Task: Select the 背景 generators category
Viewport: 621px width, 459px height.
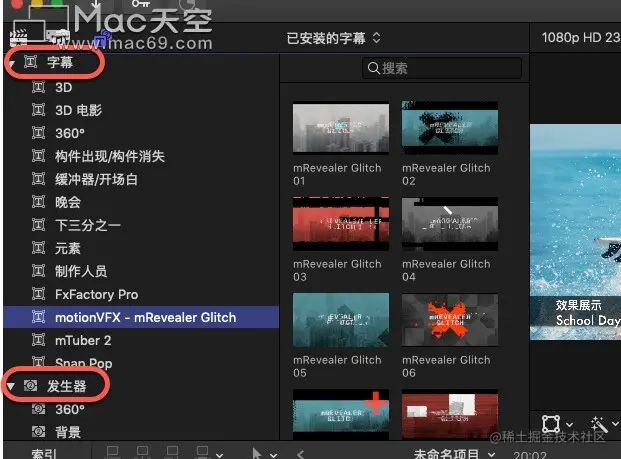Action: point(141,432)
